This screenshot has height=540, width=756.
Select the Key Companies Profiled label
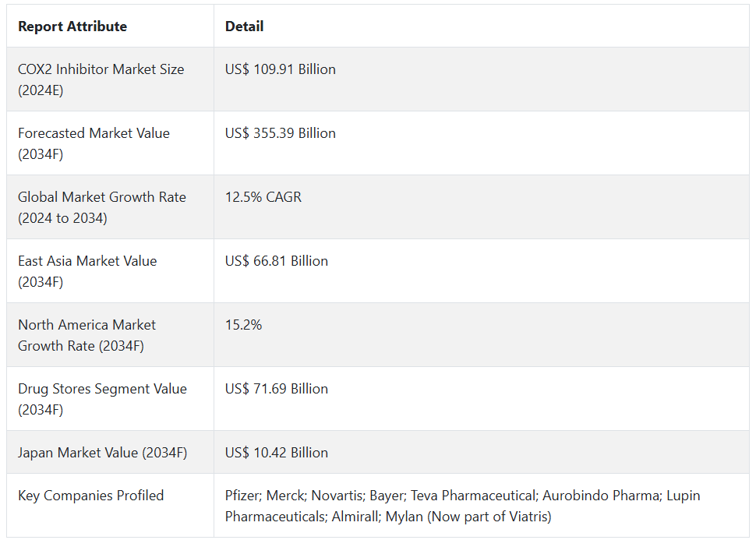click(90, 496)
